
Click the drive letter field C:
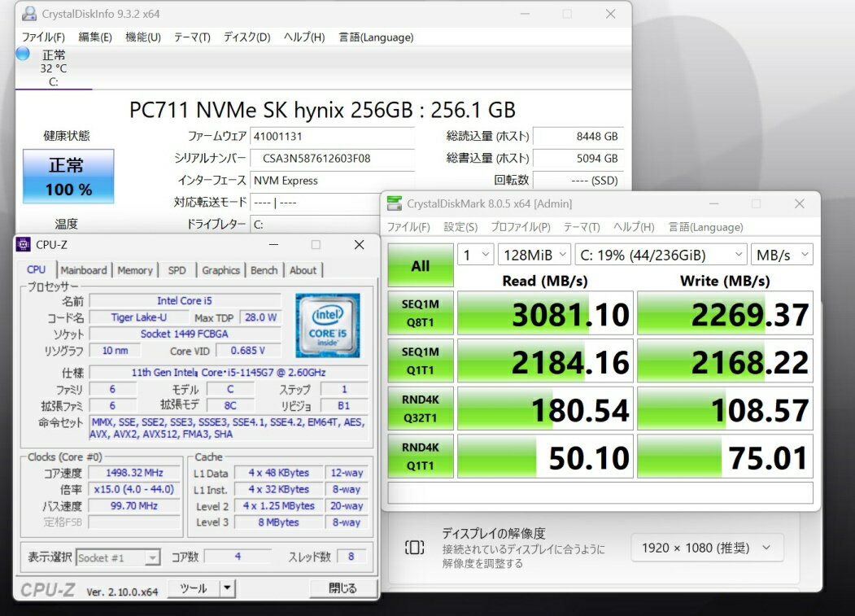(316, 225)
